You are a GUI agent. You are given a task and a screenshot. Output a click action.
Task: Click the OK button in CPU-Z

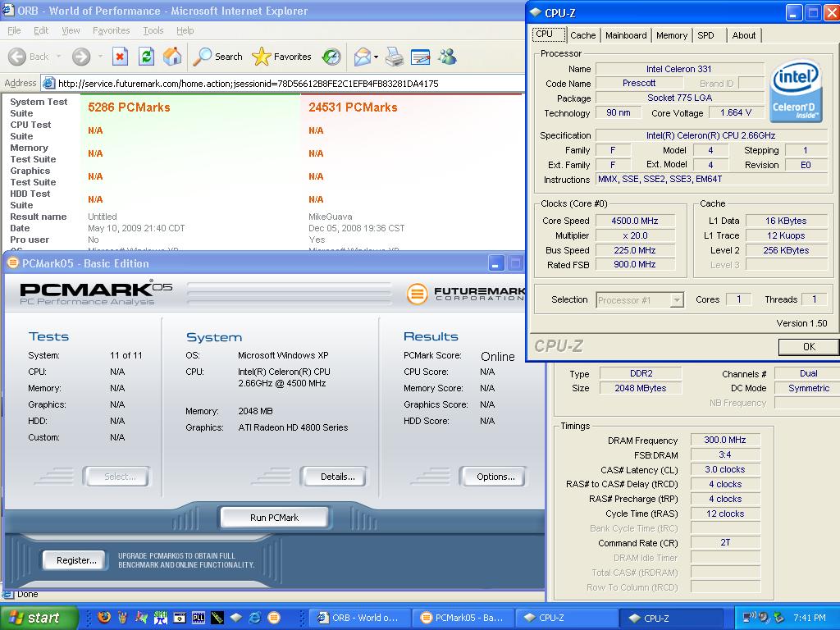[x=808, y=347]
